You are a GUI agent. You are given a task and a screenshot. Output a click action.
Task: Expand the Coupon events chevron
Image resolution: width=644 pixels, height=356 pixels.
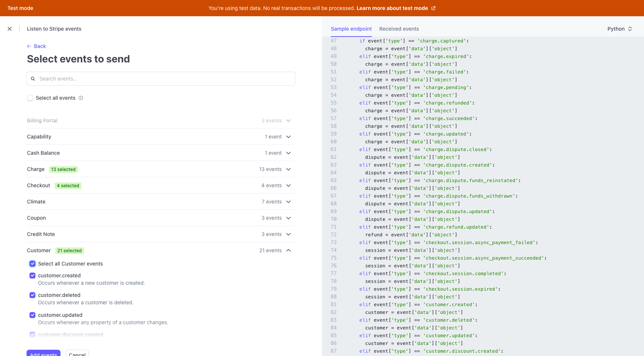[x=288, y=218]
